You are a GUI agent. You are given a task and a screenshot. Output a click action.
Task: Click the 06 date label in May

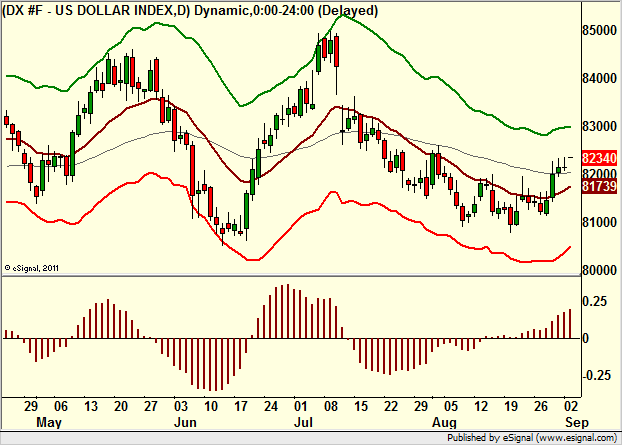61,406
